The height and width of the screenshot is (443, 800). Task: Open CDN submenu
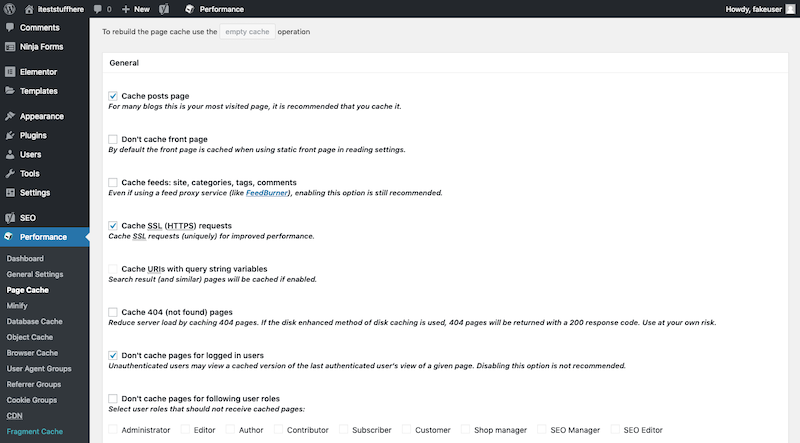tap(14, 416)
